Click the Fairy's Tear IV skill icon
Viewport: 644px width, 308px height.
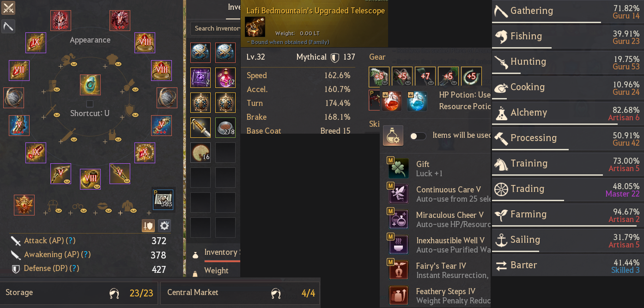398,270
